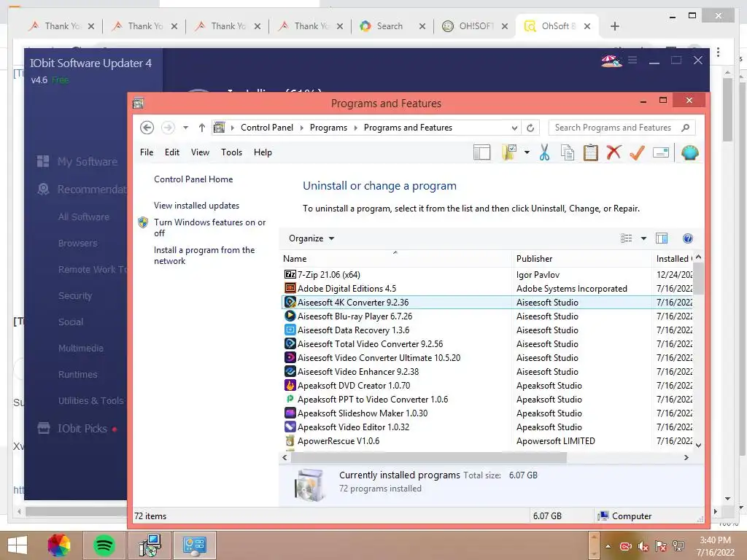Viewport: 747px width, 560px height.
Task: Click the Up one level arrow
Action: point(202,128)
